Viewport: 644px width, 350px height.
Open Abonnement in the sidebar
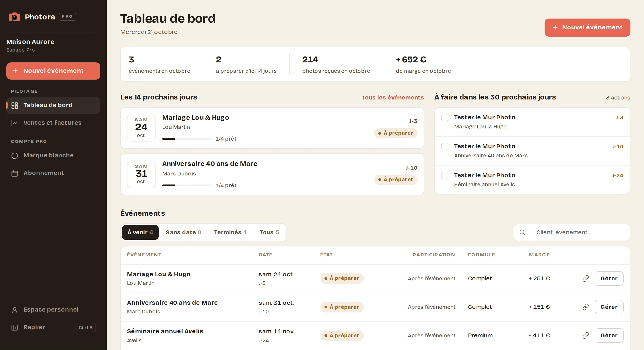click(53, 173)
